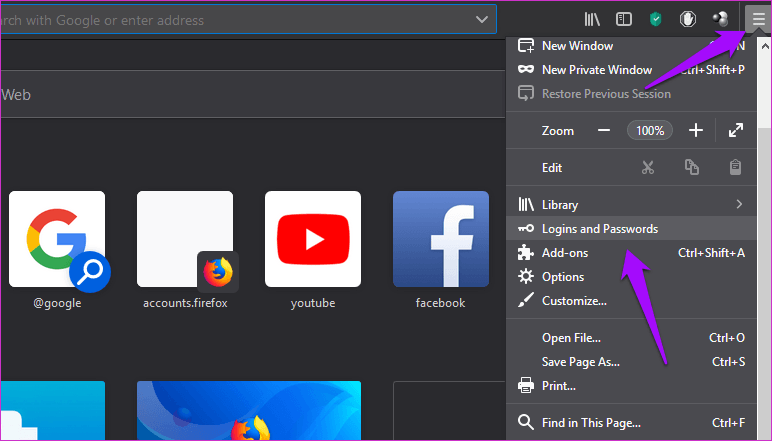Image resolution: width=772 pixels, height=441 pixels.
Task: Choose Save Page As...
Action: tap(631, 362)
